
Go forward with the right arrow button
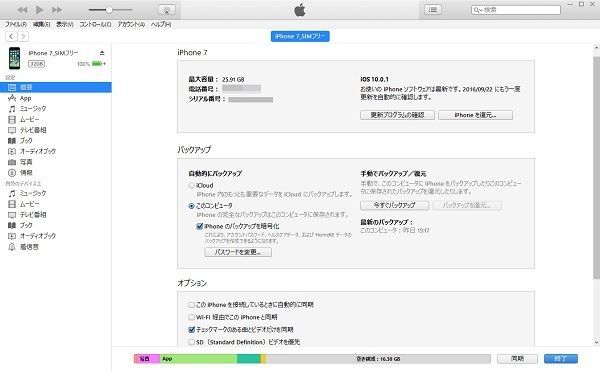pyautogui.click(x=23, y=36)
